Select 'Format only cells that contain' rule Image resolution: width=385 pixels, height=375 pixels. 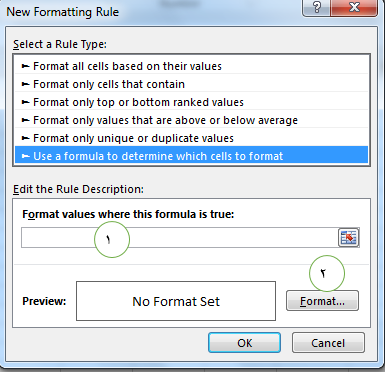click(x=191, y=84)
